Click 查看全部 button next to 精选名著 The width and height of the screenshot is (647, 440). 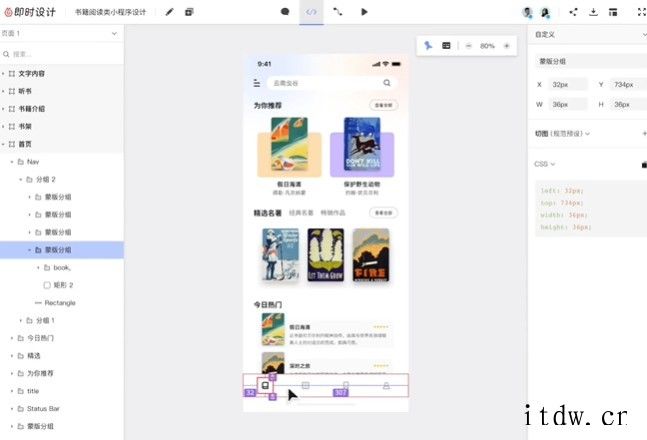tap(383, 213)
